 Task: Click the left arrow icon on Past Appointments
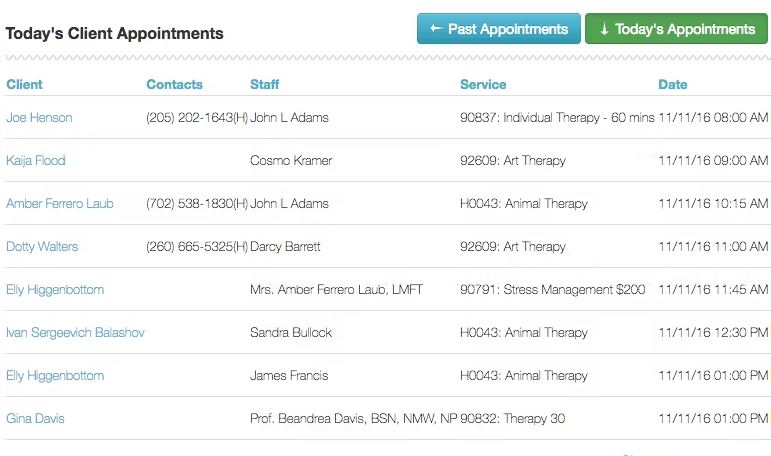coord(436,29)
